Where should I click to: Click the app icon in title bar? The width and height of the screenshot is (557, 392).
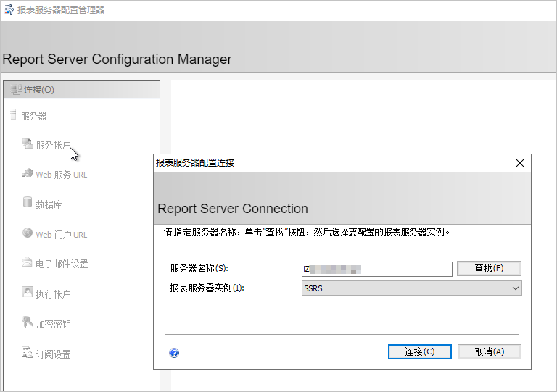9,9
